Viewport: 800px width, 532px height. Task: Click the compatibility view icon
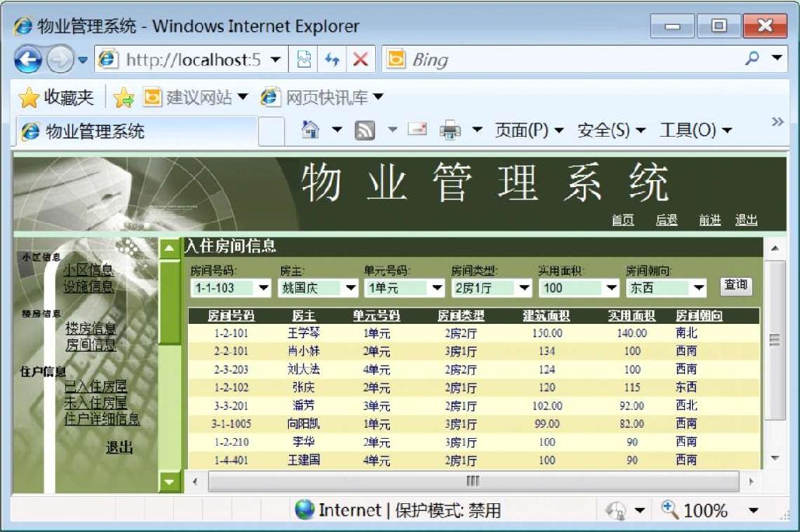pos(303,60)
